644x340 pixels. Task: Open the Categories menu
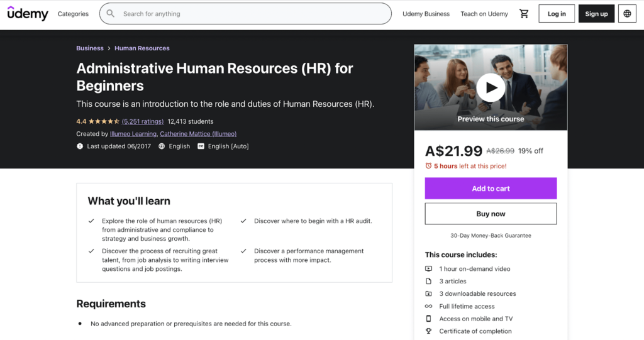pyautogui.click(x=73, y=14)
